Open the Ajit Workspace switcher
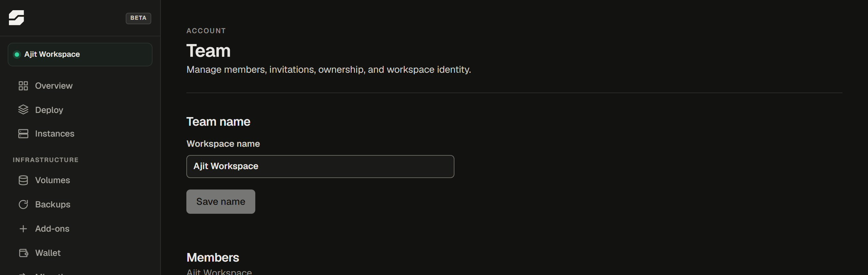Image resolution: width=868 pixels, height=275 pixels. [80, 55]
